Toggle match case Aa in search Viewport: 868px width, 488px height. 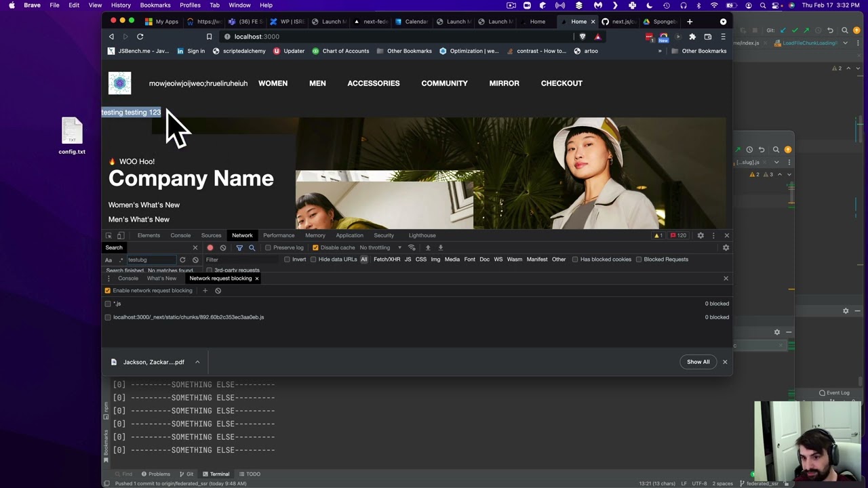tap(108, 260)
